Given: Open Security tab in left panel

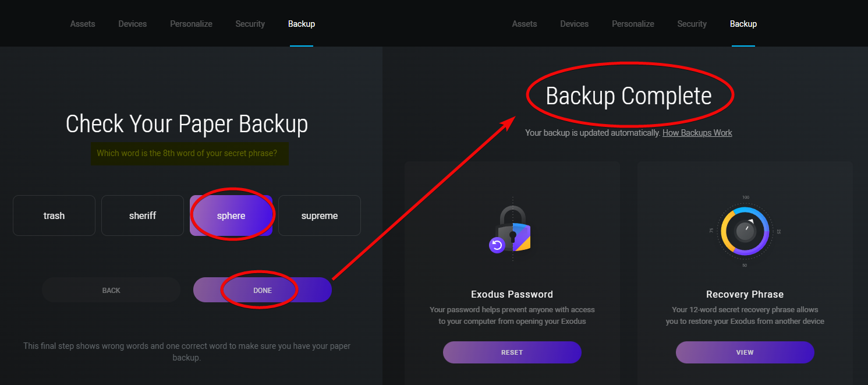Looking at the screenshot, I should pos(250,24).
